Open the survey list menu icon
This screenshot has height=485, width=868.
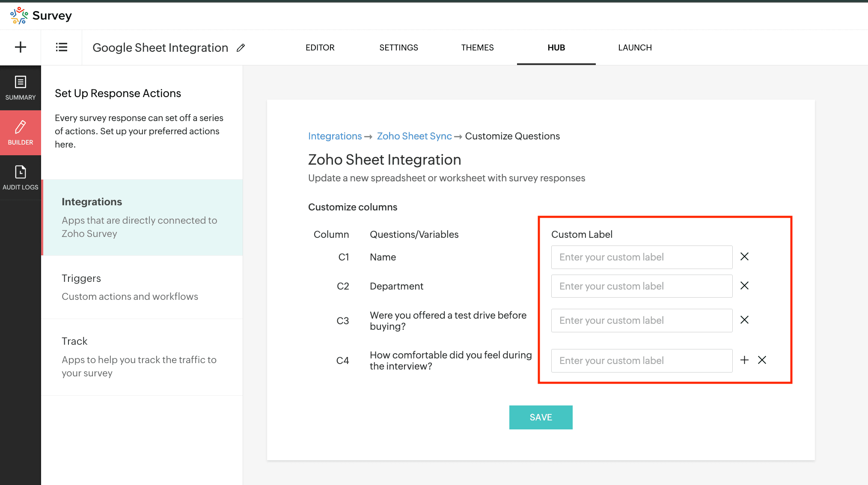click(x=62, y=47)
